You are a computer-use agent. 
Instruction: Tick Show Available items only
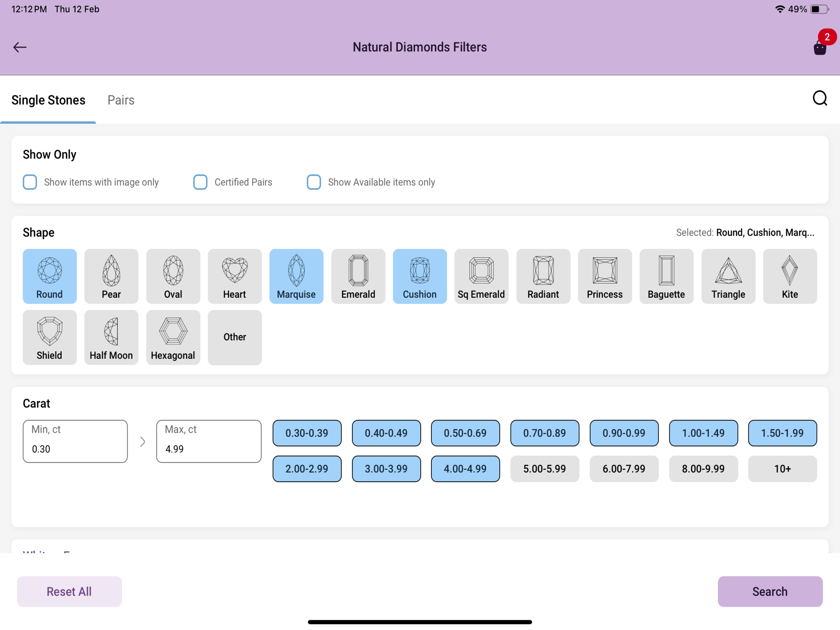point(314,182)
